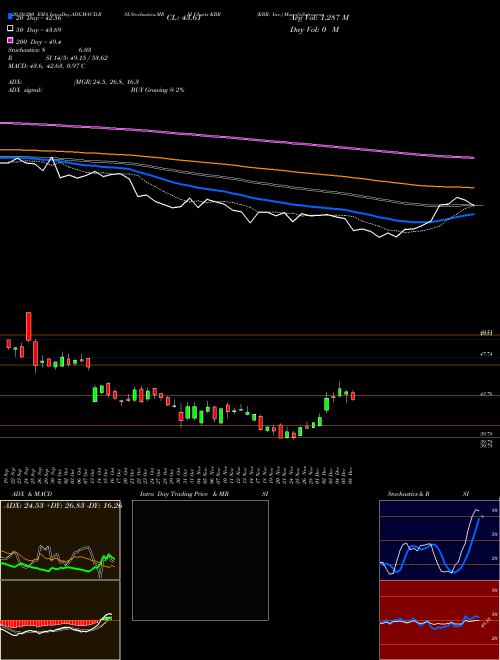Click the 'Stochastics & R' panel title

tap(408, 494)
